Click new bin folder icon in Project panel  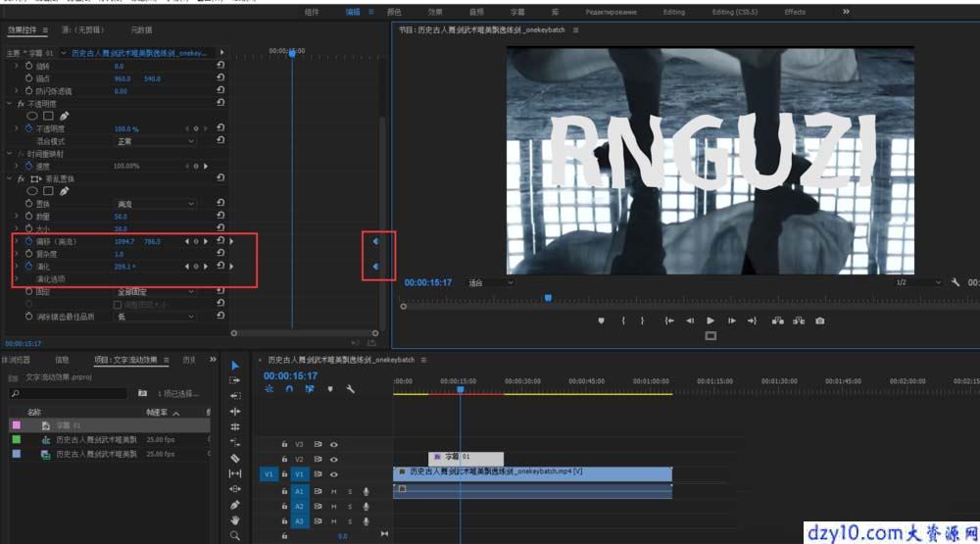tap(142, 393)
